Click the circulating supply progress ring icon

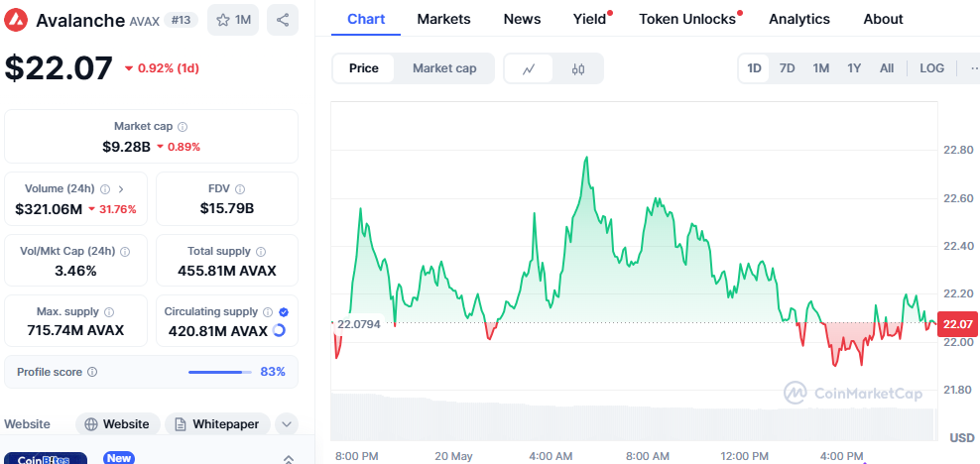pyautogui.click(x=279, y=330)
